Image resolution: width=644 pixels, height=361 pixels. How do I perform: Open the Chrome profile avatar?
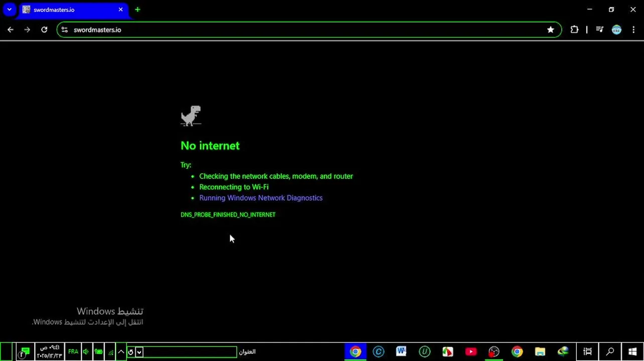click(616, 30)
